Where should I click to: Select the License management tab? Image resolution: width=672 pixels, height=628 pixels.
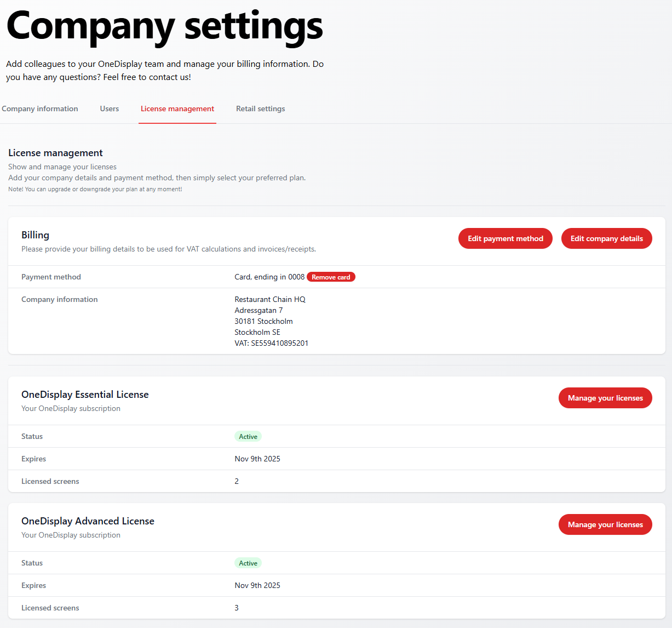(x=177, y=109)
